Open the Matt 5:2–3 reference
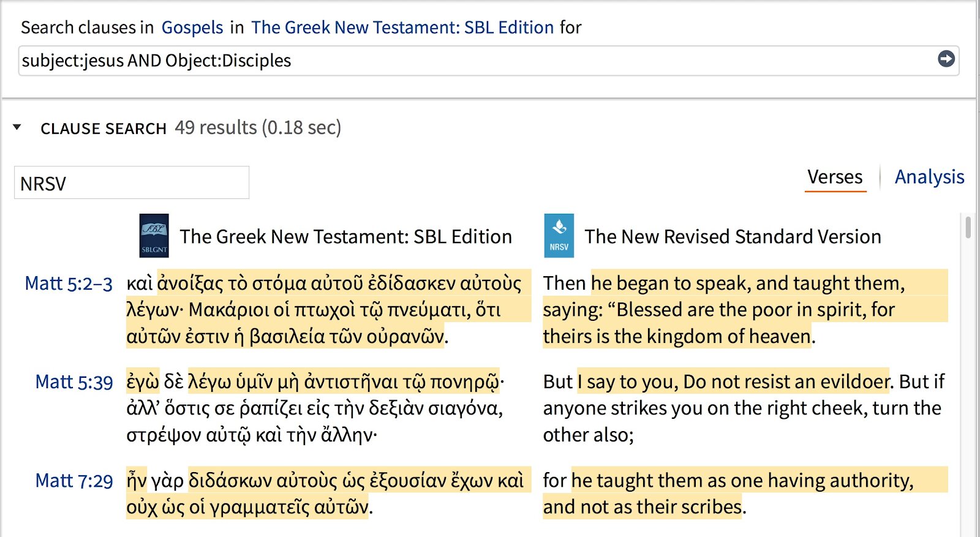Screen dimensions: 980x537 click(x=69, y=284)
